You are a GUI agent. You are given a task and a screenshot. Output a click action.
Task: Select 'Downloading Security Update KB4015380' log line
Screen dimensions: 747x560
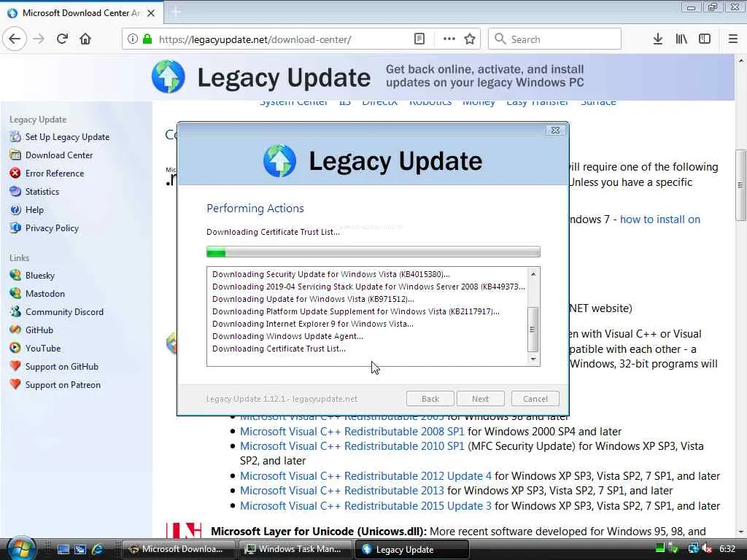pyautogui.click(x=330, y=274)
